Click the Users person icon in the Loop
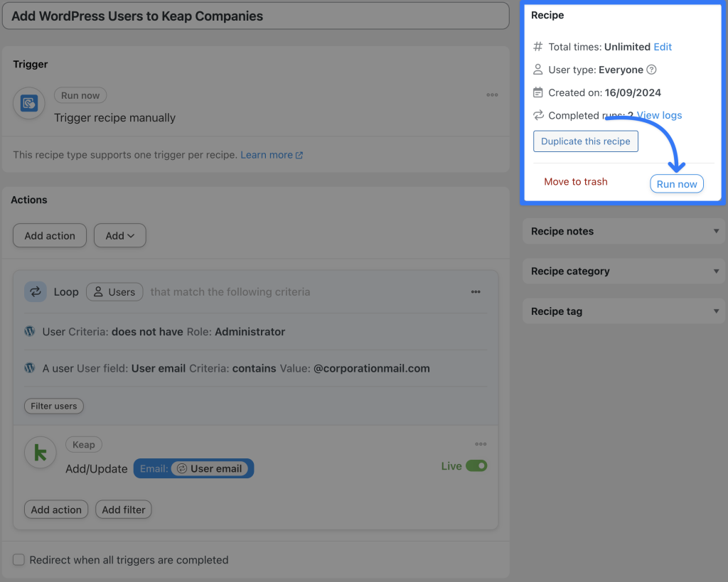Viewport: 728px width, 582px height. [x=99, y=291]
